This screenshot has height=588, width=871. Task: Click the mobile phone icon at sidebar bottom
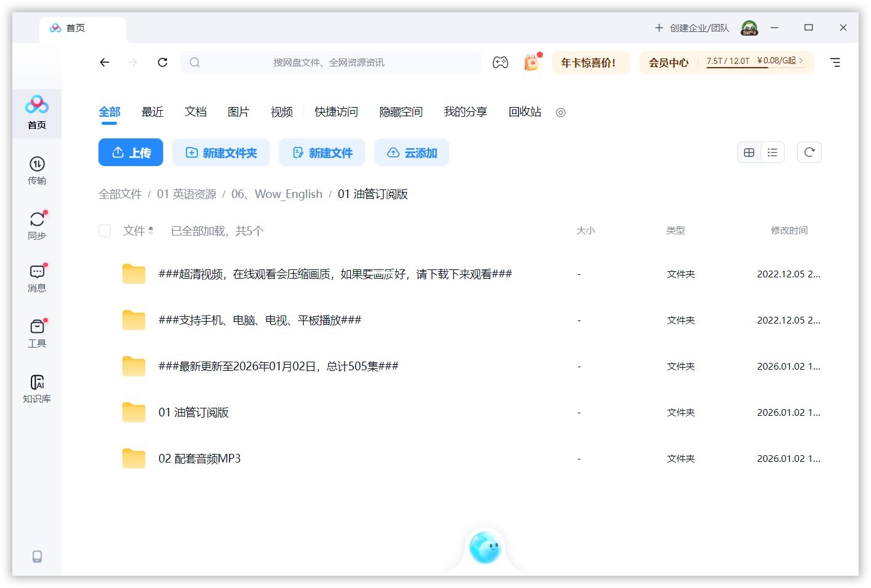[x=37, y=556]
